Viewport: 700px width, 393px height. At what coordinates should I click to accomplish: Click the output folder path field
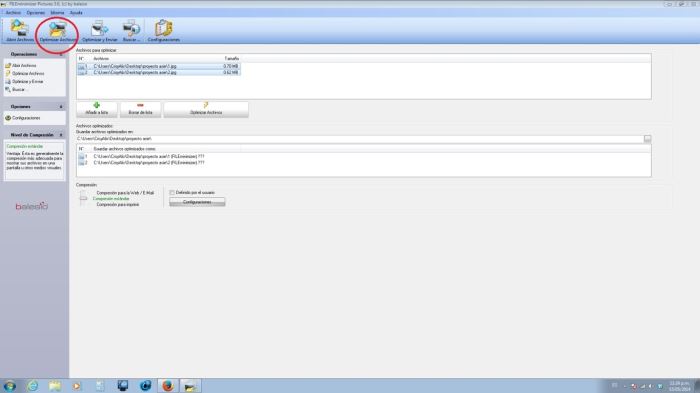coord(359,139)
